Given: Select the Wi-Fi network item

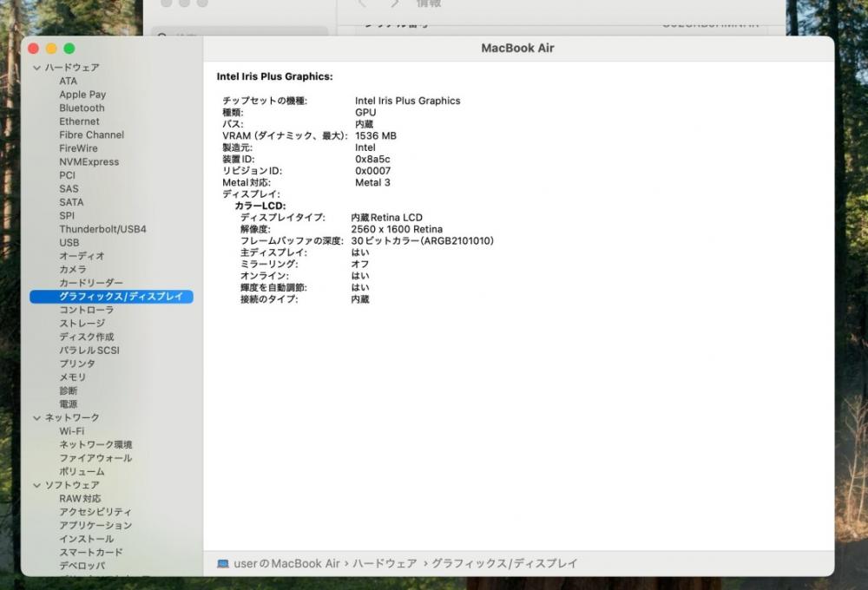Looking at the screenshot, I should (x=71, y=431).
